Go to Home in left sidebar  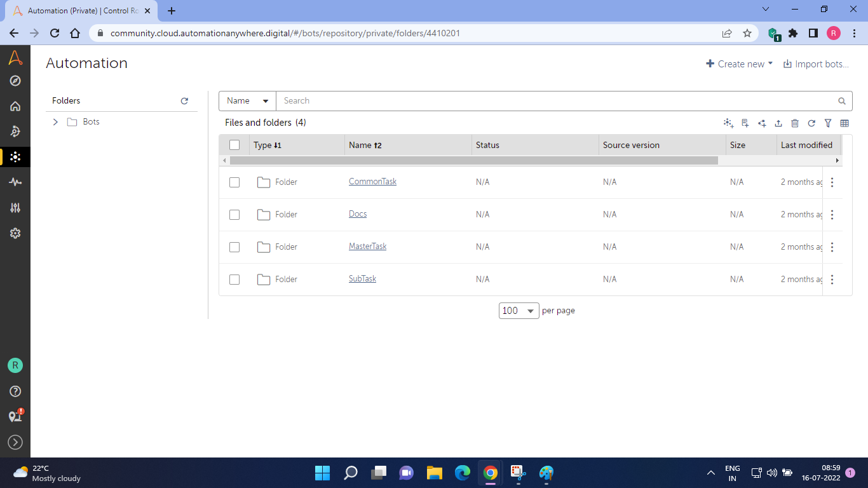15,106
